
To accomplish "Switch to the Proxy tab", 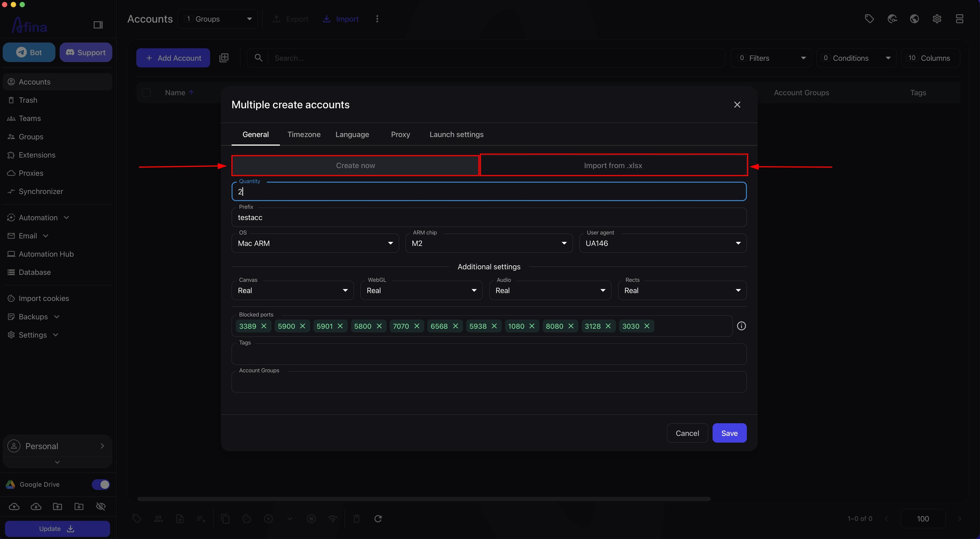I will coord(401,134).
